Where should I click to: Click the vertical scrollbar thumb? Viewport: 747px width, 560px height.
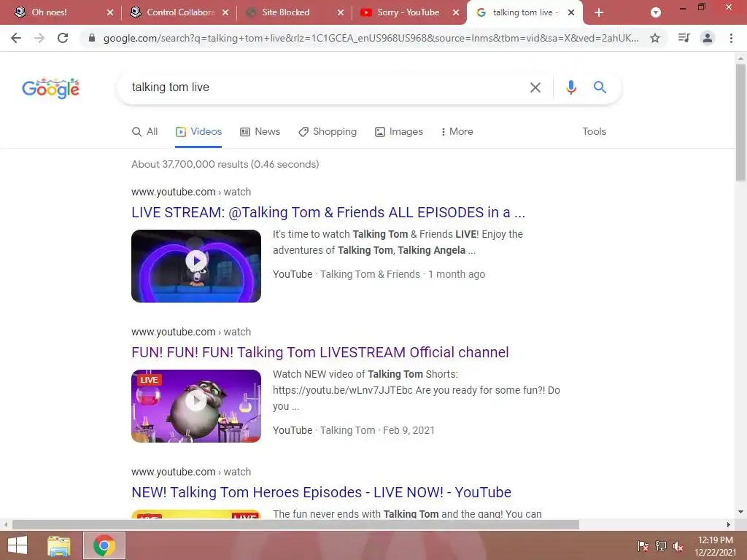[740, 122]
